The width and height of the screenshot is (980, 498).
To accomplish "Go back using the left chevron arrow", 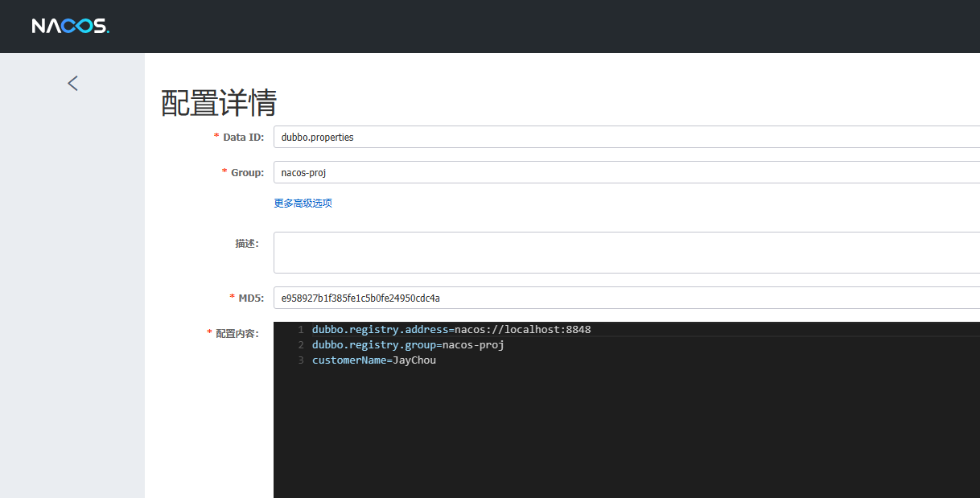I will [x=72, y=83].
